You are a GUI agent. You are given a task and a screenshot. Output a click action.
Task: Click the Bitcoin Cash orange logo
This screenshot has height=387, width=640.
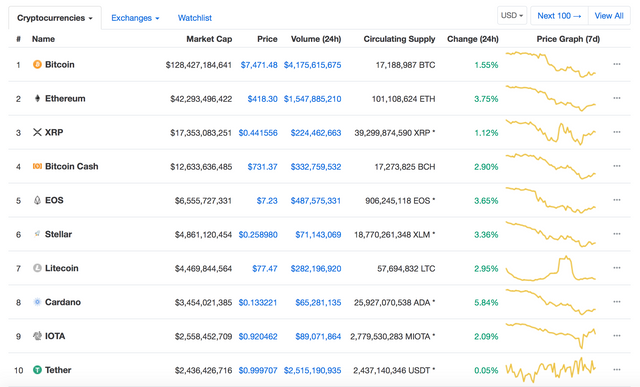click(37, 166)
